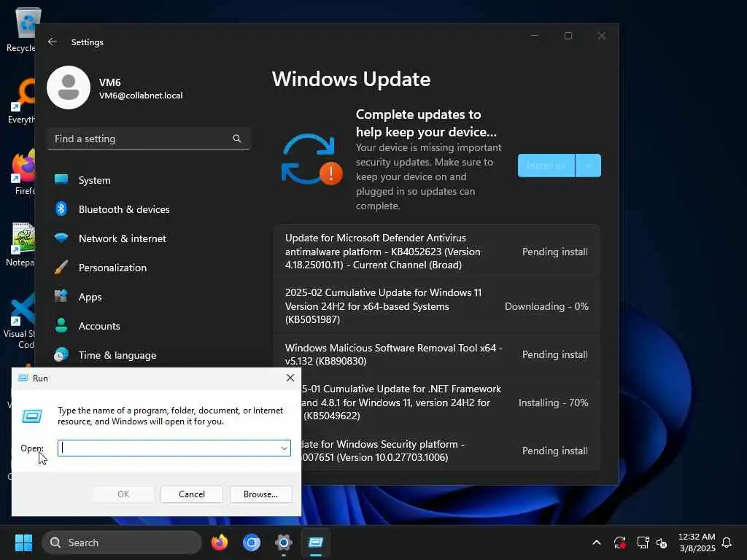Open the Windows Start menu
This screenshot has width=747, height=560.
pyautogui.click(x=23, y=542)
